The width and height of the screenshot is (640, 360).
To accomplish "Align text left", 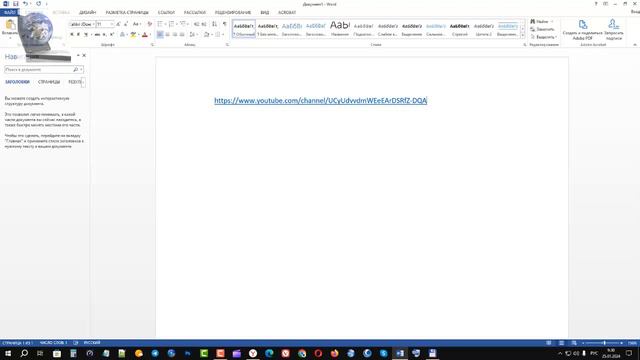I will pyautogui.click(x=160, y=35).
